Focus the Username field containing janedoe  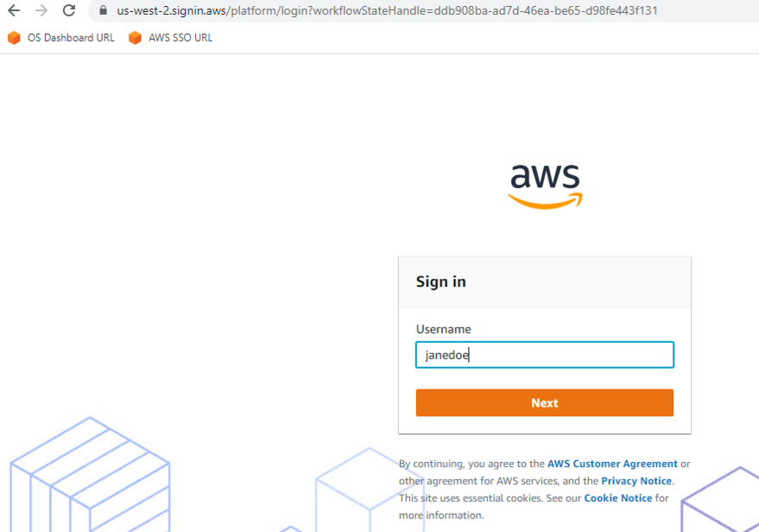(544, 355)
